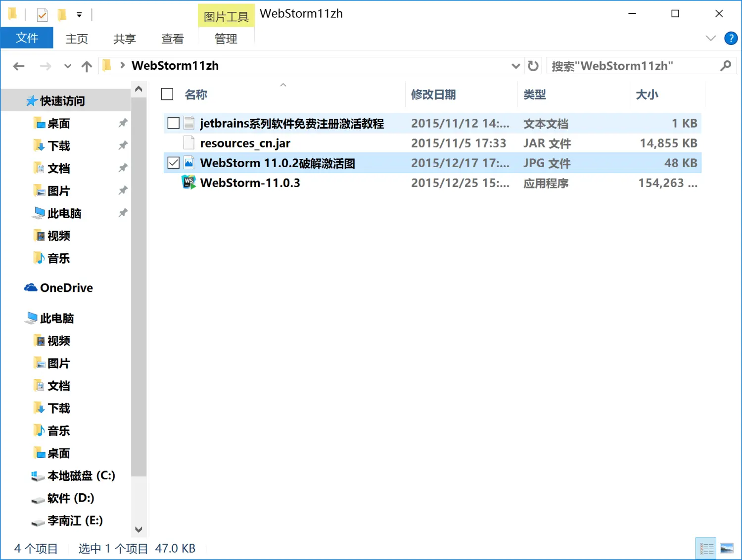This screenshot has height=560, width=742.
Task: Click the text document file icon
Action: tap(188, 123)
